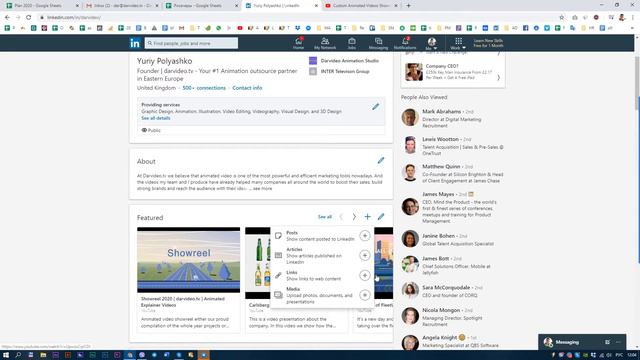Image resolution: width=640 pixels, height=360 pixels.
Task: Edit the Featured section pencil
Action: click(381, 217)
